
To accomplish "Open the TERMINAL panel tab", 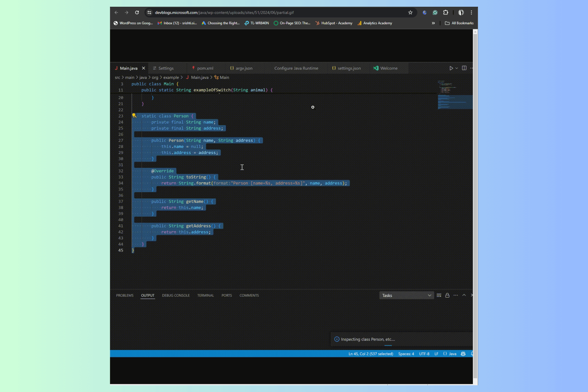I will coord(205,296).
